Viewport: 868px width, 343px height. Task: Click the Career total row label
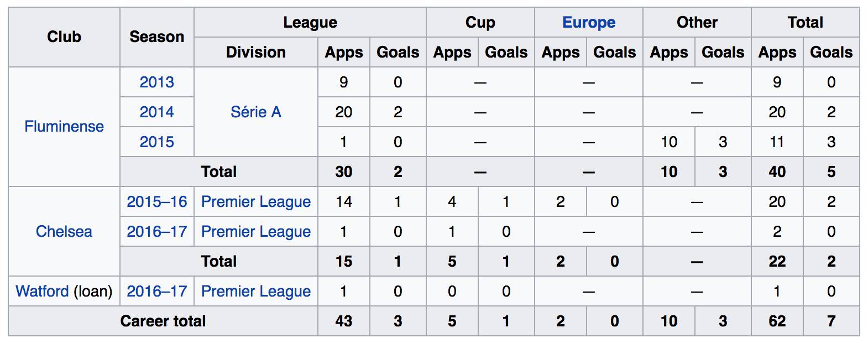[x=163, y=321]
